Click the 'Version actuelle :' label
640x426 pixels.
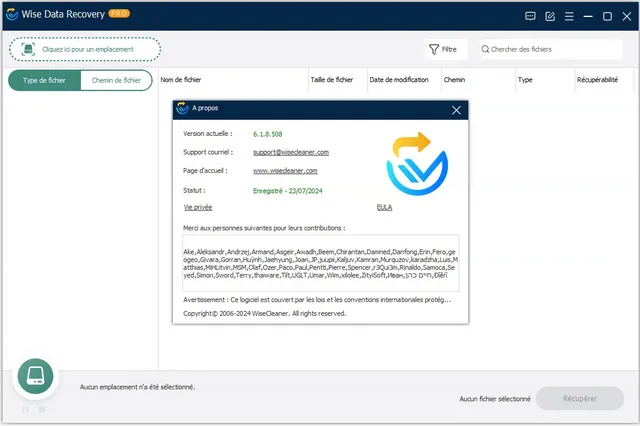click(x=207, y=133)
